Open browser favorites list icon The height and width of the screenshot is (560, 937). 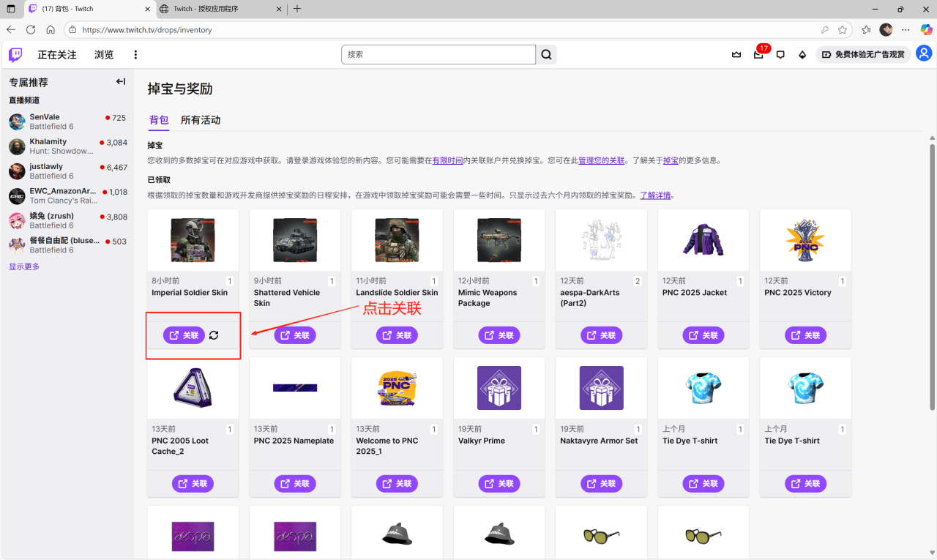867,30
